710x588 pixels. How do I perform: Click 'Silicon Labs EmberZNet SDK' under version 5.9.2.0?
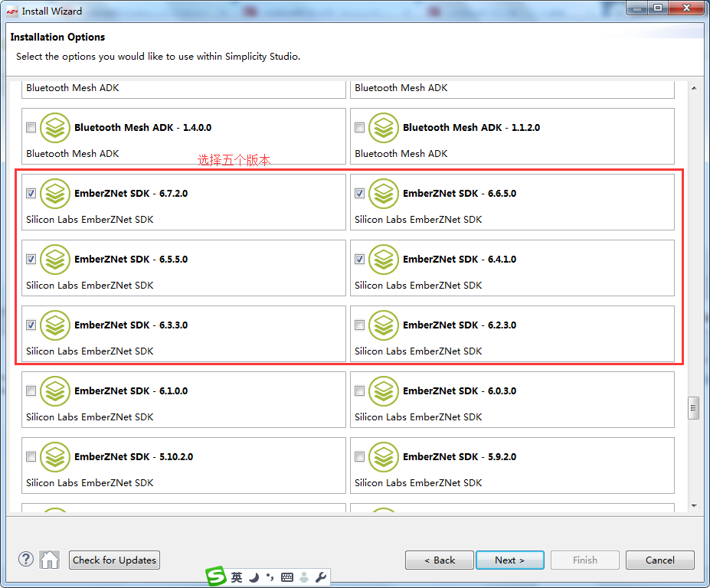click(x=418, y=483)
